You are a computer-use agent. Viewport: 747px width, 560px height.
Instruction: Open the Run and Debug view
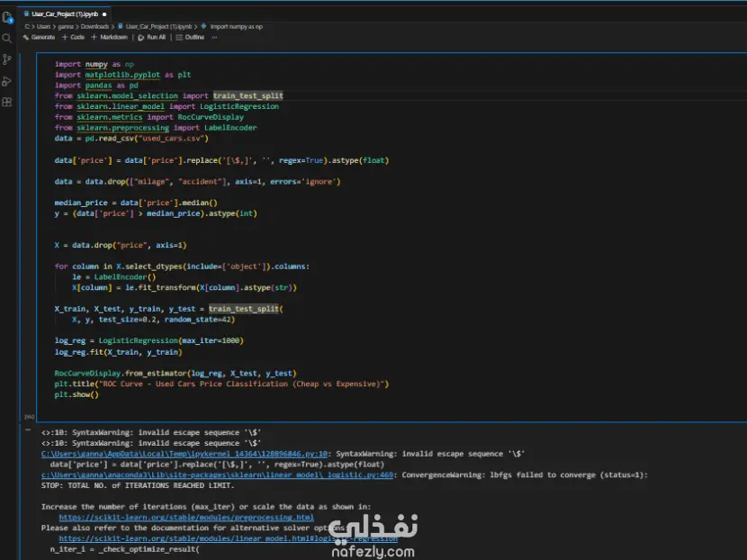(7, 81)
